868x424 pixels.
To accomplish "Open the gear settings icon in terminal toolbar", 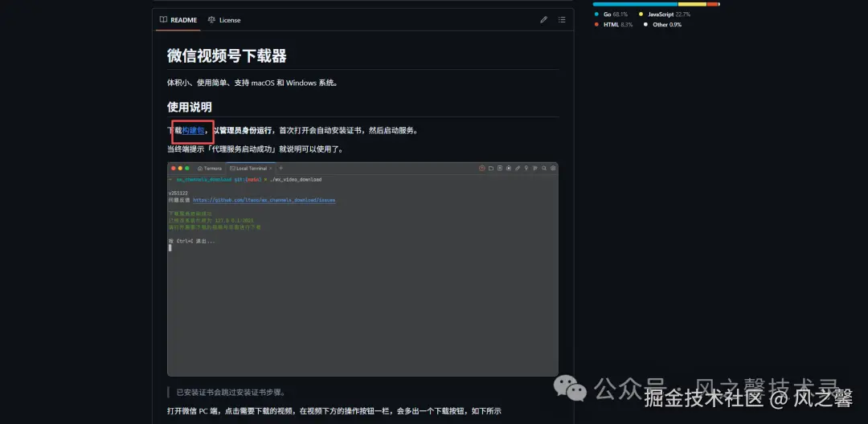I will [x=553, y=168].
